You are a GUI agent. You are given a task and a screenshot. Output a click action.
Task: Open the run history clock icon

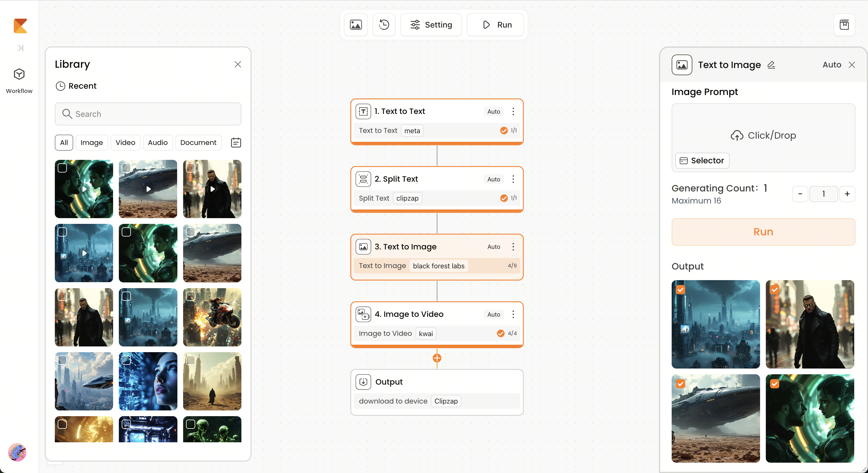coord(384,25)
